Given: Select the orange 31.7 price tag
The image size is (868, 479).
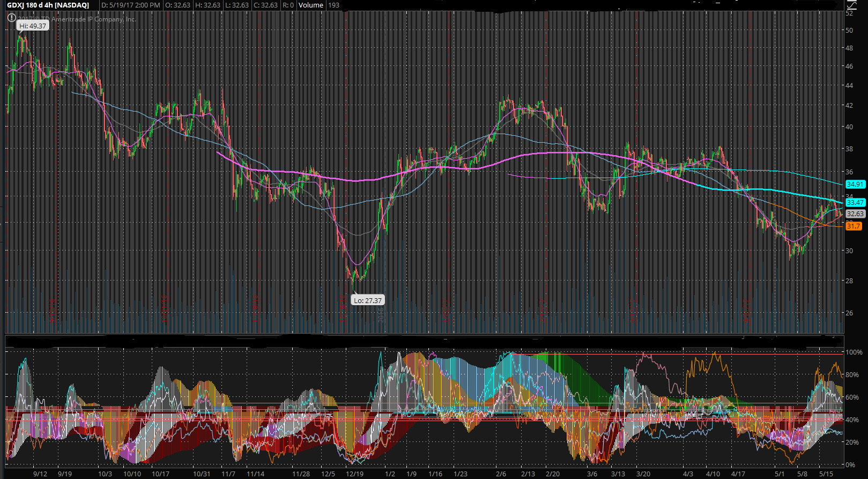Looking at the screenshot, I should tap(854, 226).
